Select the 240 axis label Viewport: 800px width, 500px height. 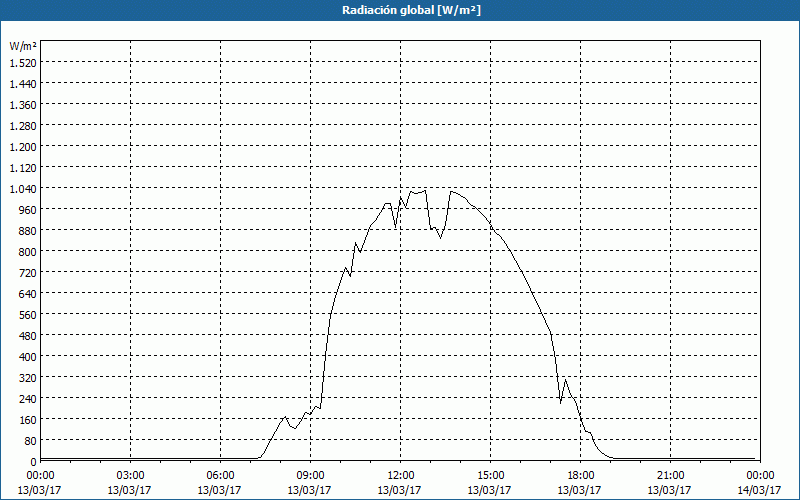click(x=28, y=398)
